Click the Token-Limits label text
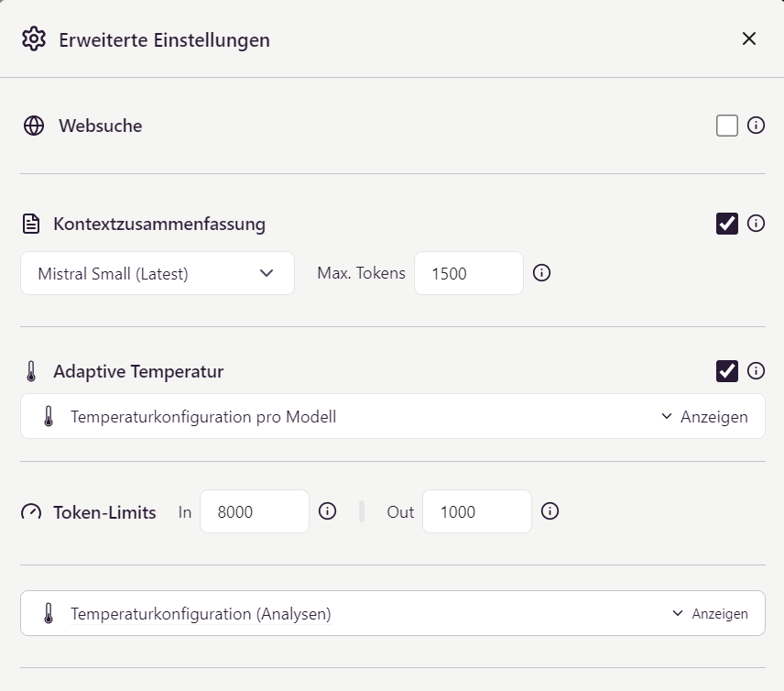This screenshot has height=691, width=784. (105, 512)
